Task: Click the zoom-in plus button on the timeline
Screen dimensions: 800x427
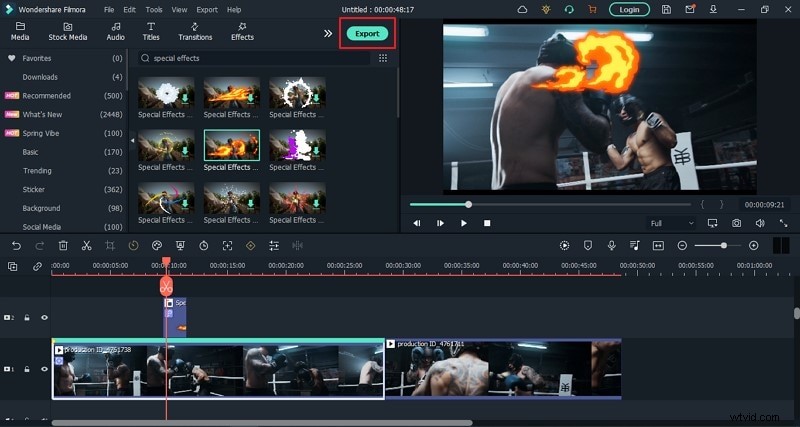Action: point(754,246)
